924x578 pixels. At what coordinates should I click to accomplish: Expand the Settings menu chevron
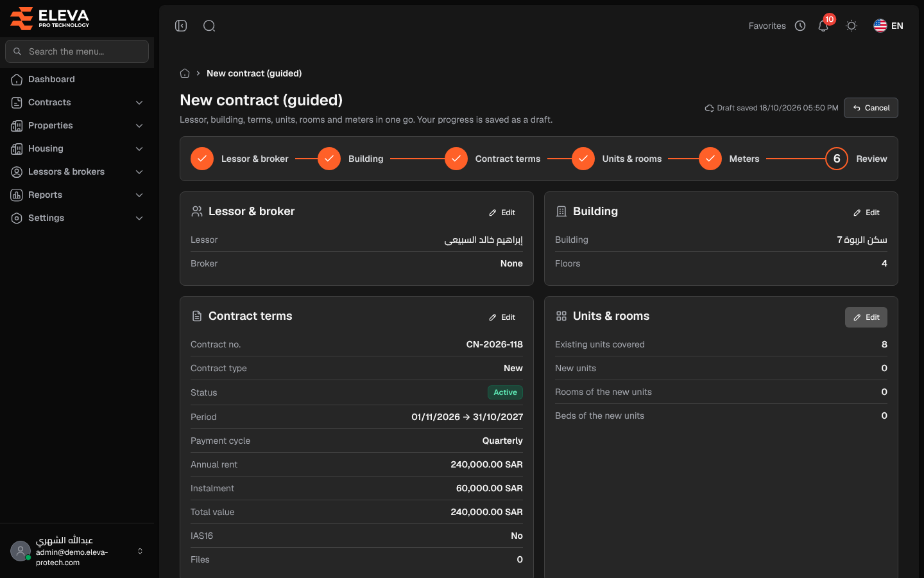[139, 218]
